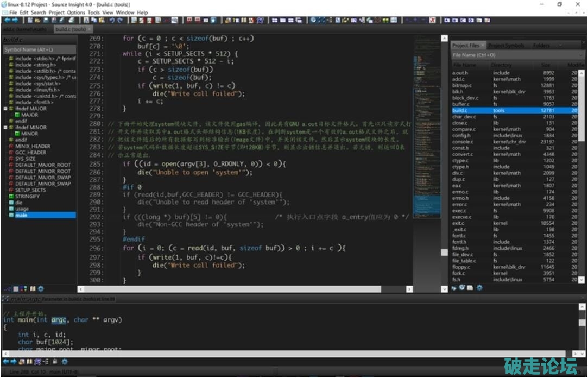Open the Options menu

coord(76,12)
